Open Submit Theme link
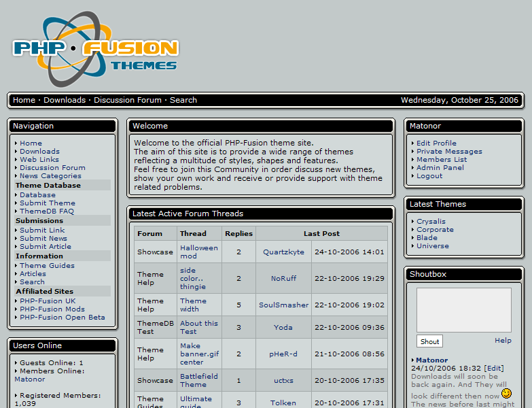The width and height of the screenshot is (532, 408). [x=48, y=203]
